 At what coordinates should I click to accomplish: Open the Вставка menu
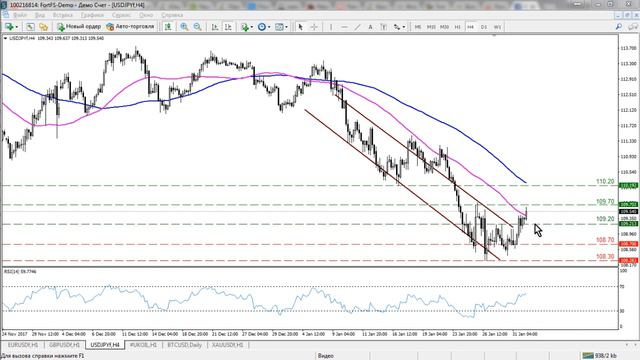(x=63, y=15)
